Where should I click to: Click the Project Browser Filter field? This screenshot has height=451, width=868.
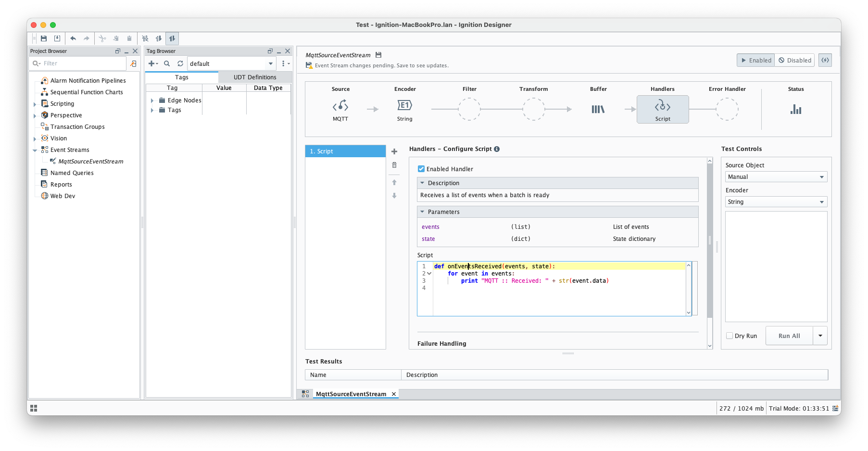point(78,63)
